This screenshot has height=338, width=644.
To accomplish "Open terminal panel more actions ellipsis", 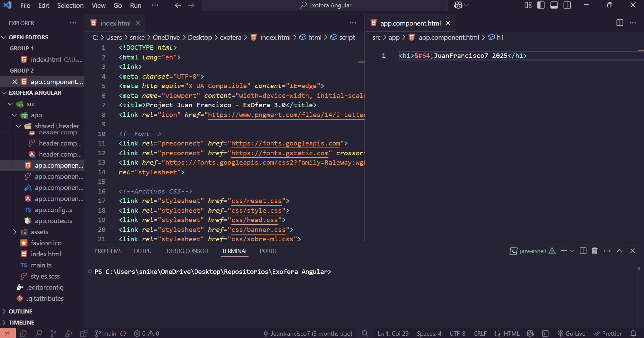I will pyautogui.click(x=607, y=251).
